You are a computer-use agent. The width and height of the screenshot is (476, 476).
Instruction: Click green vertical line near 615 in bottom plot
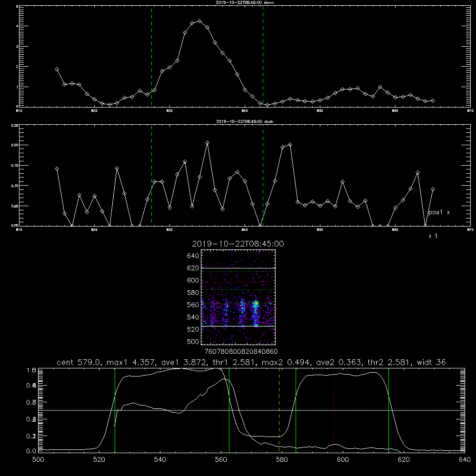[388, 410]
